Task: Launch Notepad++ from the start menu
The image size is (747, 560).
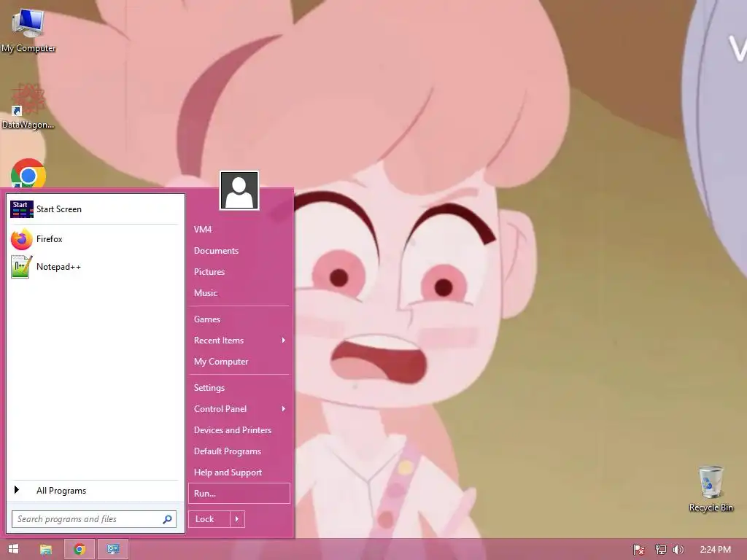Action: [x=94, y=267]
